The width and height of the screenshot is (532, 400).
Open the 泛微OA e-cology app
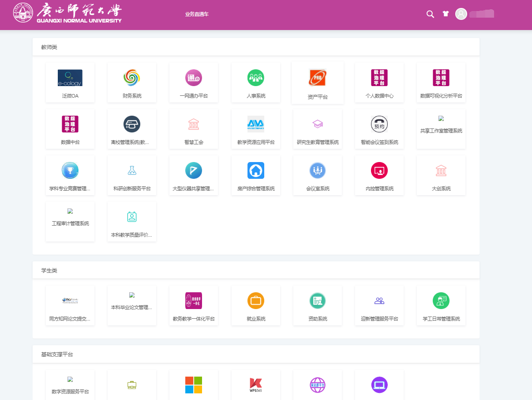70,78
